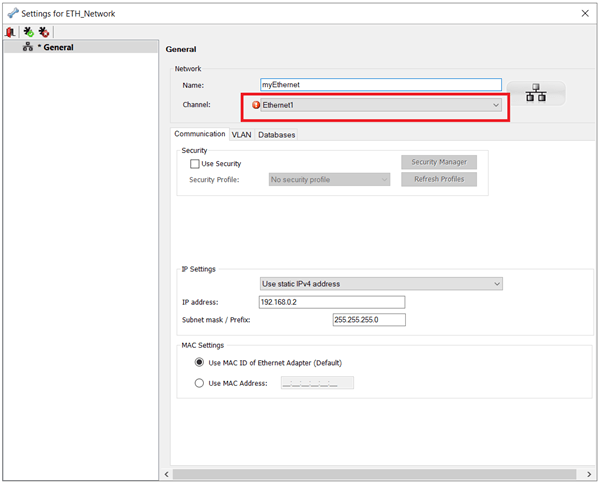Click the apply settings green-check icon
The image size is (599, 484).
pos(29,32)
